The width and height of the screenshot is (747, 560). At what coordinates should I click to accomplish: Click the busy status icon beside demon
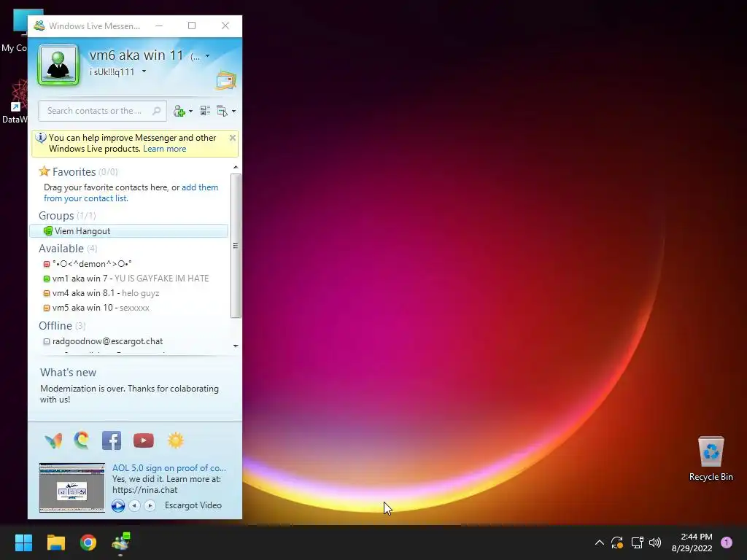point(47,264)
